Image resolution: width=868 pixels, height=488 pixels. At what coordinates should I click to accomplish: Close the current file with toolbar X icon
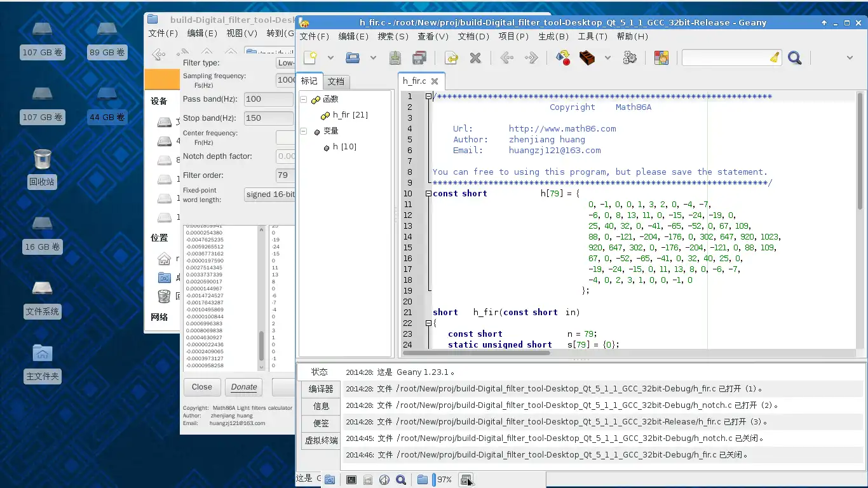pyautogui.click(x=475, y=58)
